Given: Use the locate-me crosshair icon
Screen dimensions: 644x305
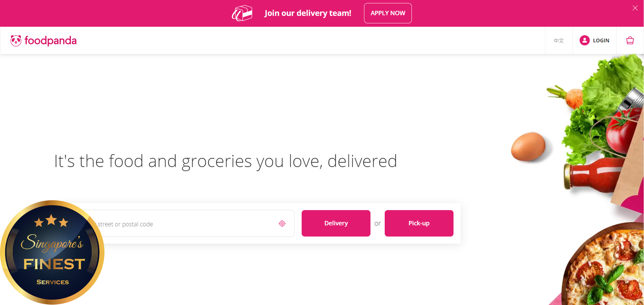Looking at the screenshot, I should click(282, 224).
